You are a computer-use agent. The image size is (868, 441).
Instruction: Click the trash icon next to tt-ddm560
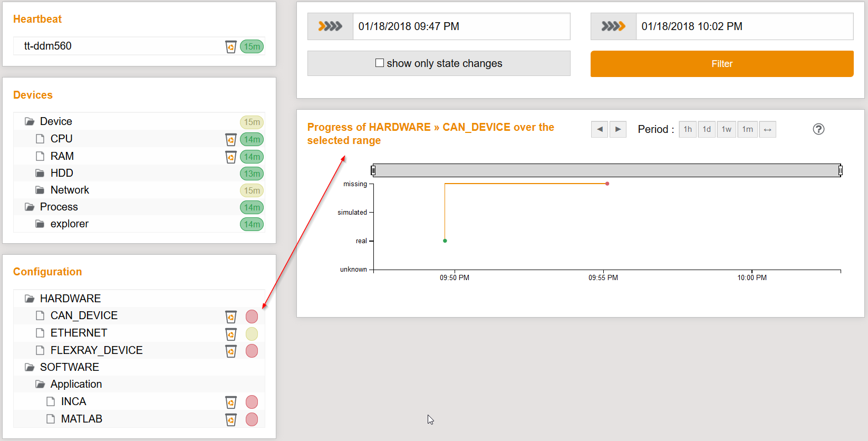pyautogui.click(x=230, y=47)
